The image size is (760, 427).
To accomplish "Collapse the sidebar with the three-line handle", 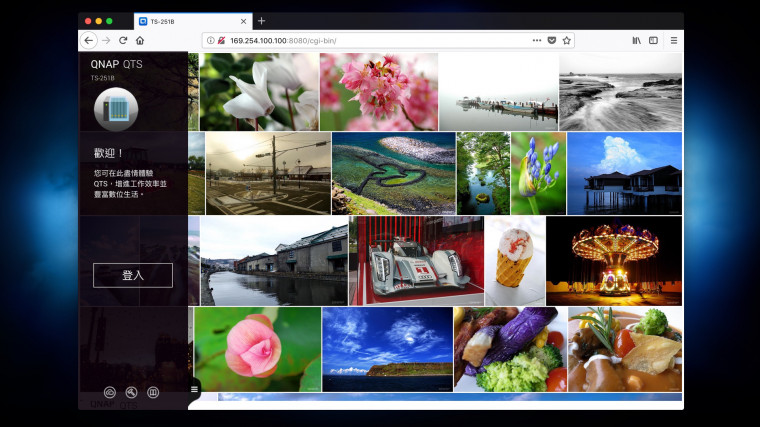I will coord(194,388).
